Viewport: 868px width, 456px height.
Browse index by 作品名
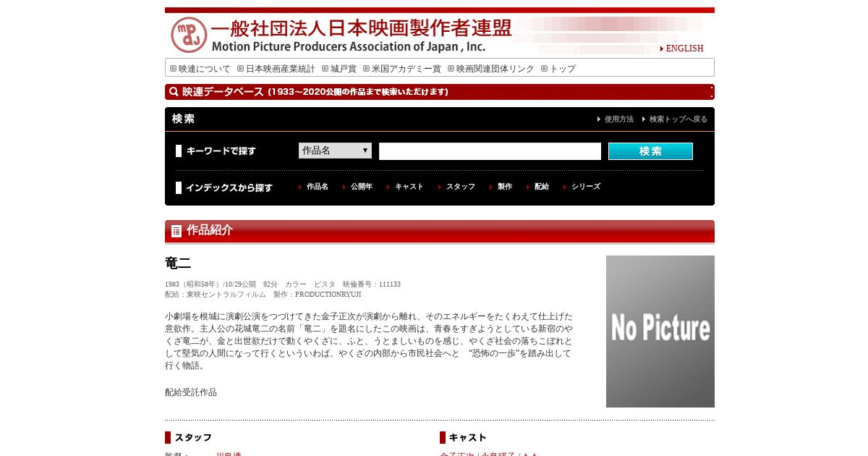318,187
